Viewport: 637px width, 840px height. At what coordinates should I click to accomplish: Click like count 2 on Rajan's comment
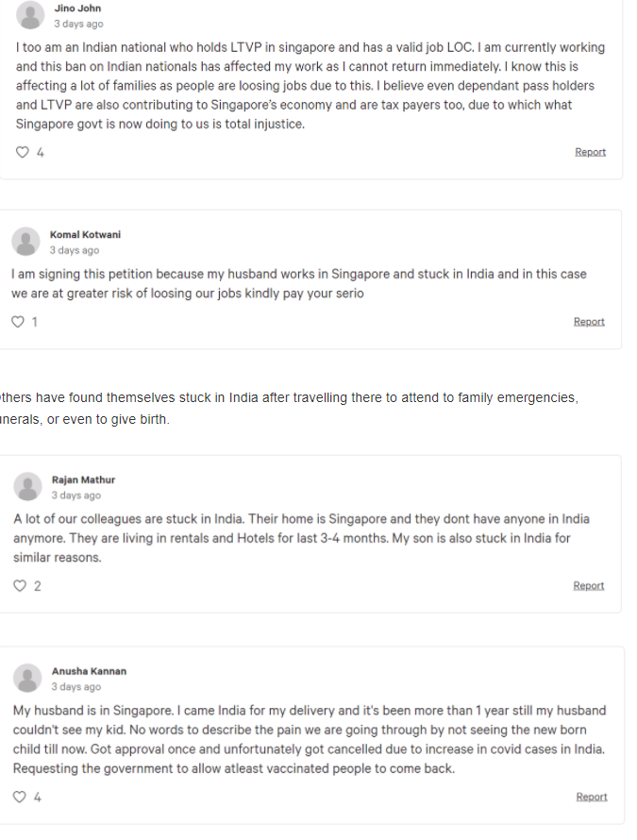point(38,586)
